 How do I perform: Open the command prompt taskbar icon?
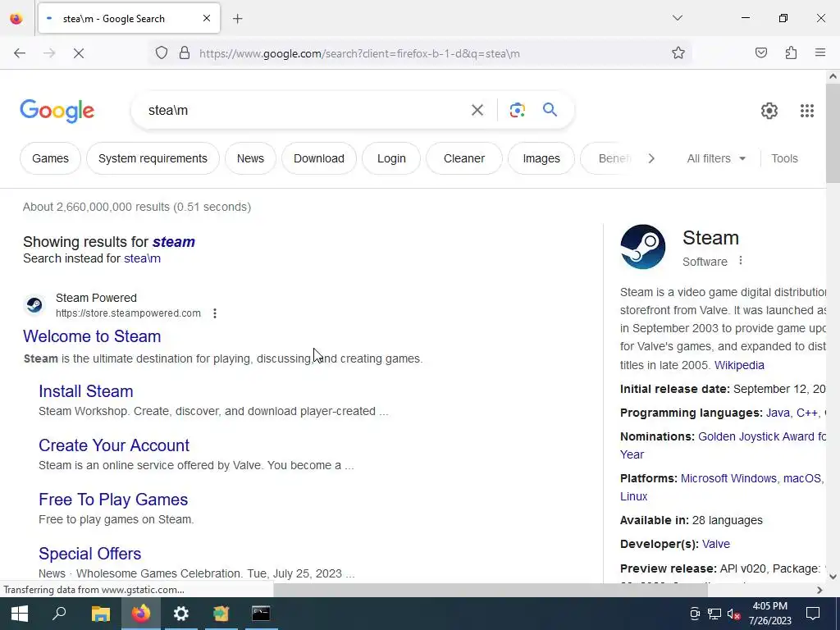pyautogui.click(x=261, y=614)
